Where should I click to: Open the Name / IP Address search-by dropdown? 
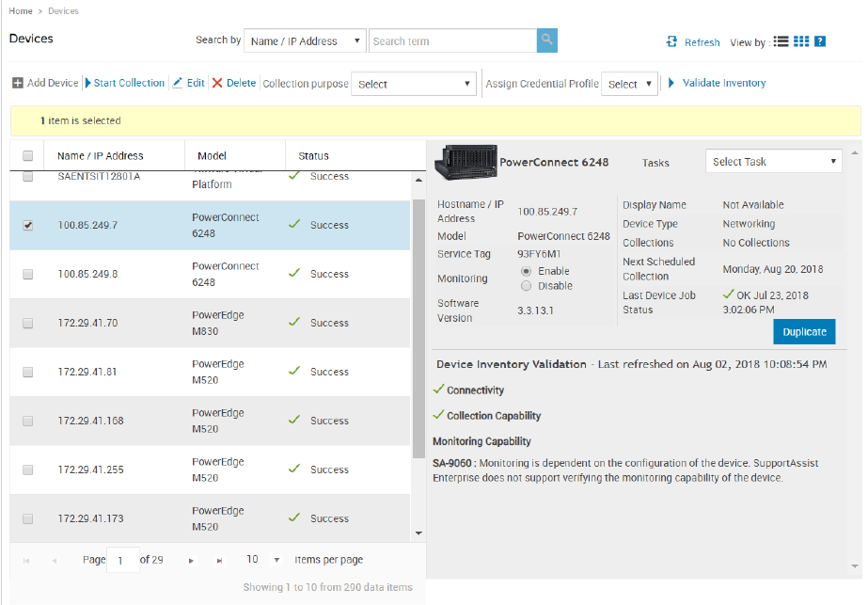click(x=305, y=41)
